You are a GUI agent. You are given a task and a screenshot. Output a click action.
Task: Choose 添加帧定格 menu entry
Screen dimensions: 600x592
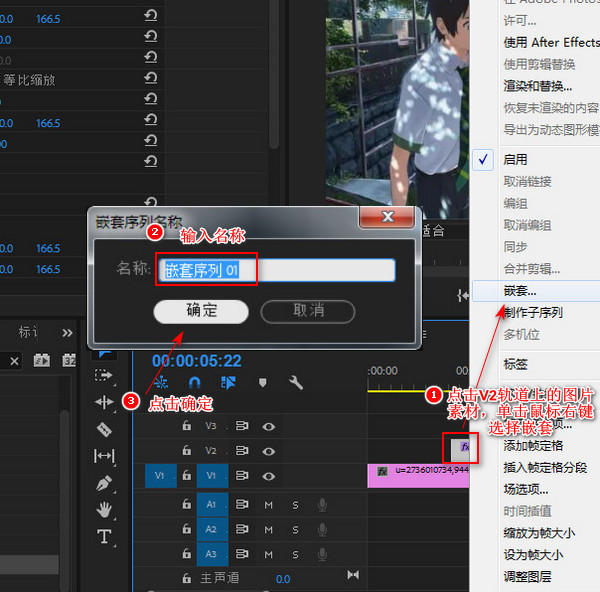[533, 446]
